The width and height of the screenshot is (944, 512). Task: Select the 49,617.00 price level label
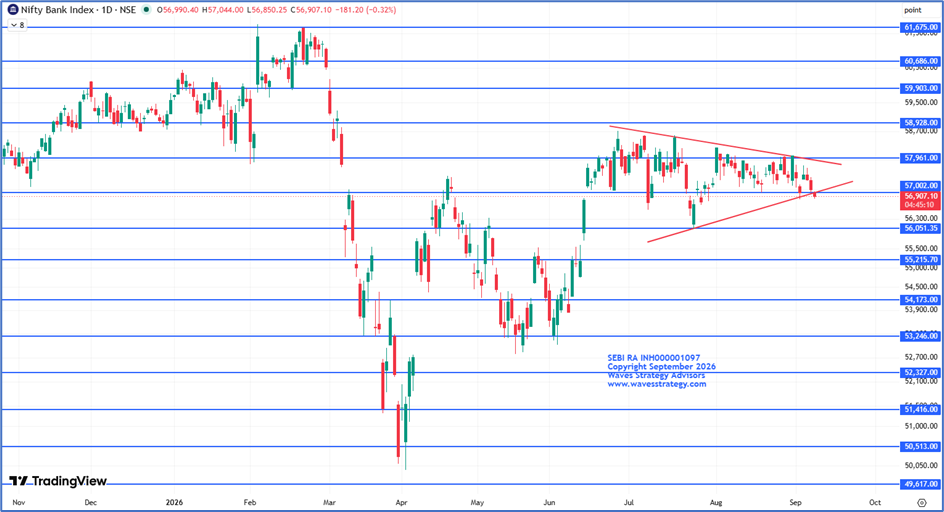tap(921, 484)
